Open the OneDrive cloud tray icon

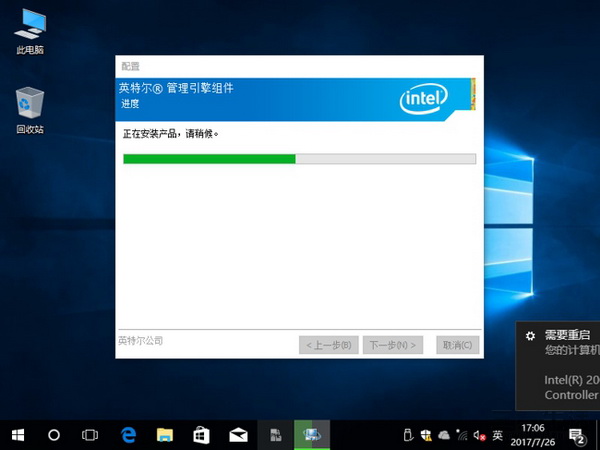click(x=444, y=435)
